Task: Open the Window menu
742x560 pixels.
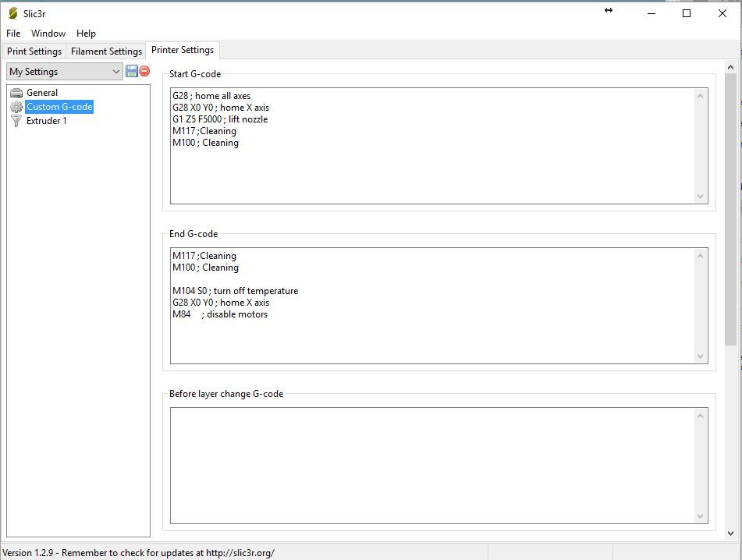Action: point(48,33)
